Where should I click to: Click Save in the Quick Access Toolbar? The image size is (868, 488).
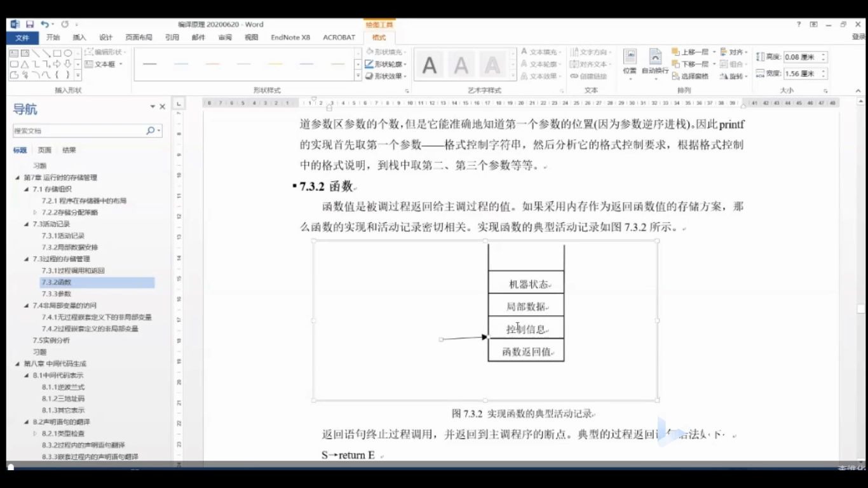click(31, 23)
